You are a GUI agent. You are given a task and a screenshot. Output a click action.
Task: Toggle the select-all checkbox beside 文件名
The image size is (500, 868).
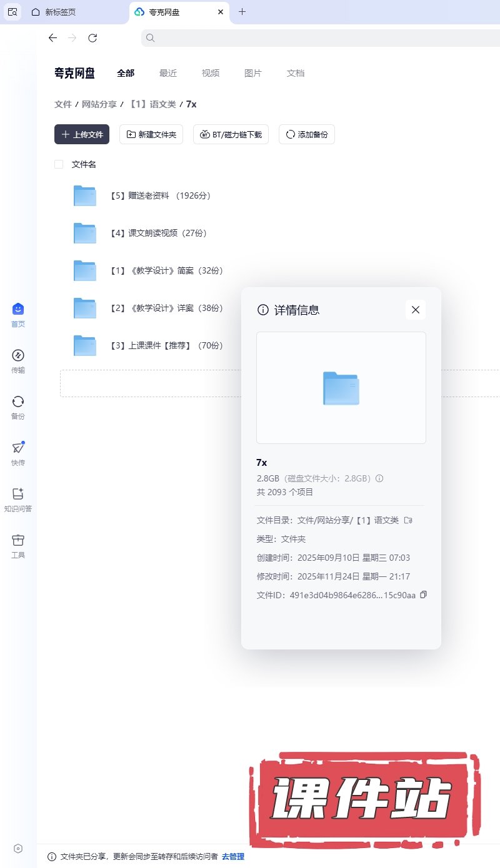coord(59,164)
